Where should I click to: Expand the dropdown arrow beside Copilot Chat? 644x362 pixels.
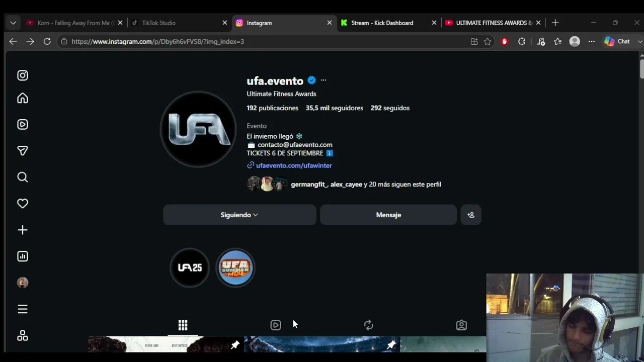coord(639,42)
